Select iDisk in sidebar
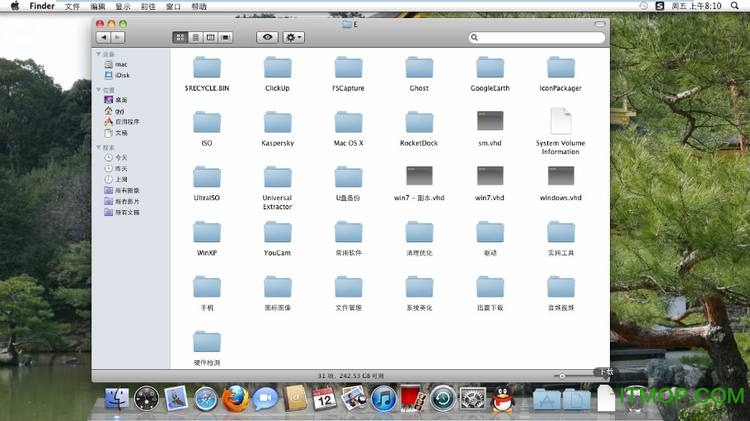The width and height of the screenshot is (750, 421). tap(117, 75)
